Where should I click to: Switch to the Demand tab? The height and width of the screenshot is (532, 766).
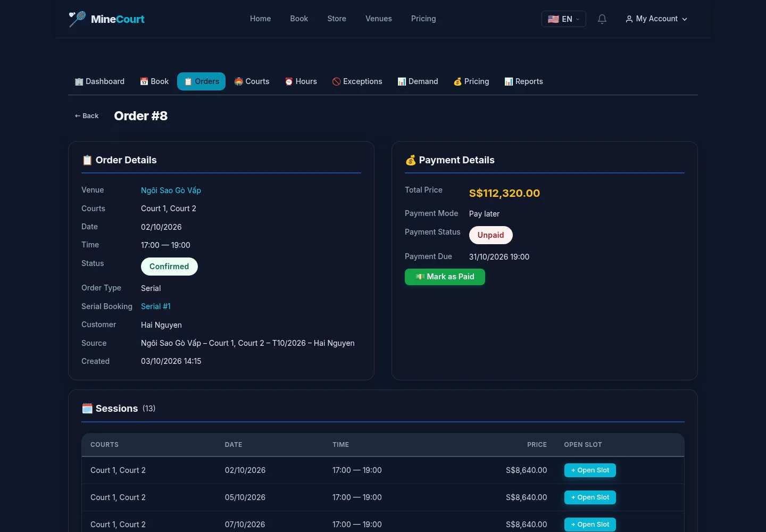[x=418, y=81]
